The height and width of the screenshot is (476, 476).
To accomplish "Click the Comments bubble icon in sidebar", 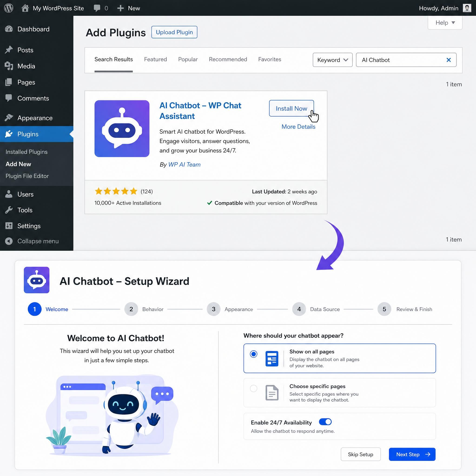I will 9,98.
